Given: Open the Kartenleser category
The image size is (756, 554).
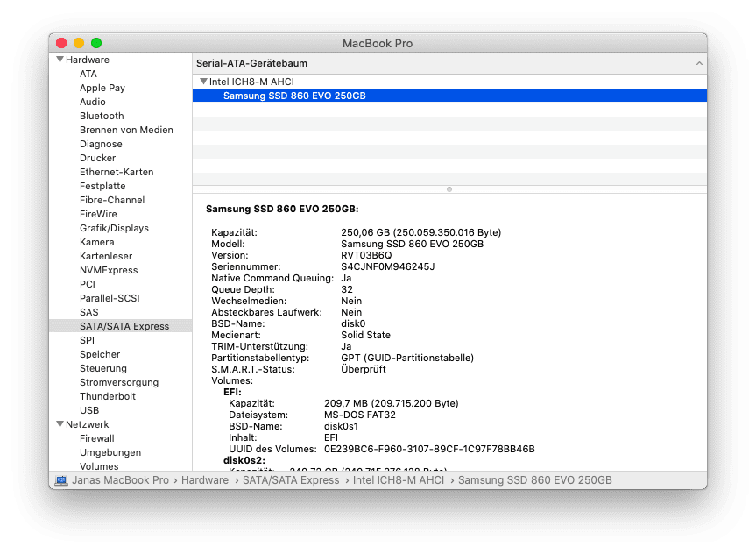Looking at the screenshot, I should click(x=106, y=256).
